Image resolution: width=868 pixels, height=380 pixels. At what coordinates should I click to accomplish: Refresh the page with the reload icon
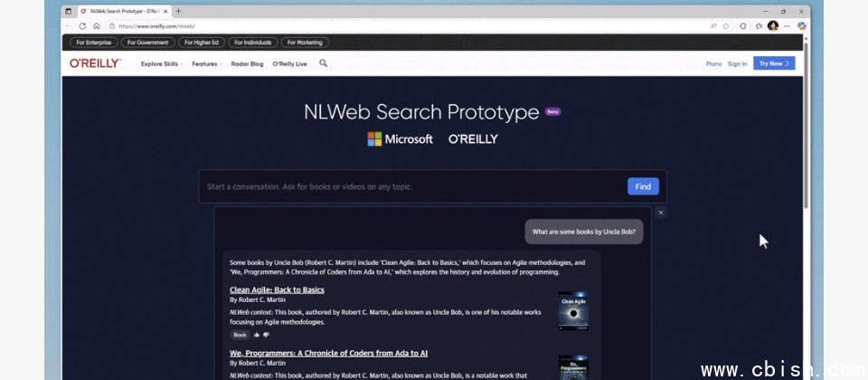tap(82, 26)
